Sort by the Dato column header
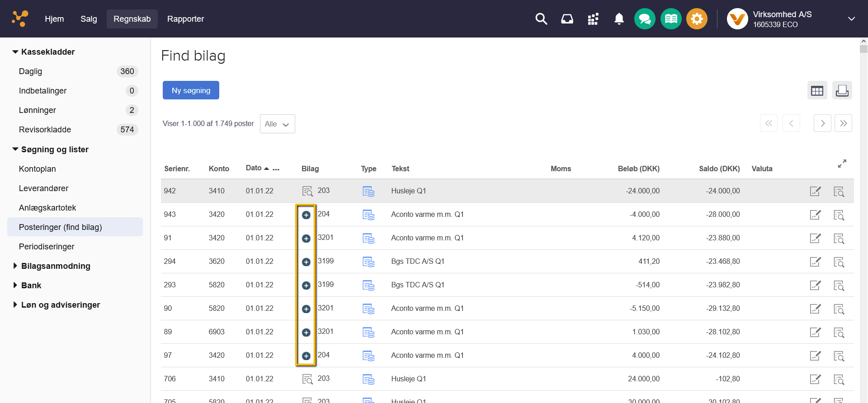The height and width of the screenshot is (403, 868). pos(254,168)
